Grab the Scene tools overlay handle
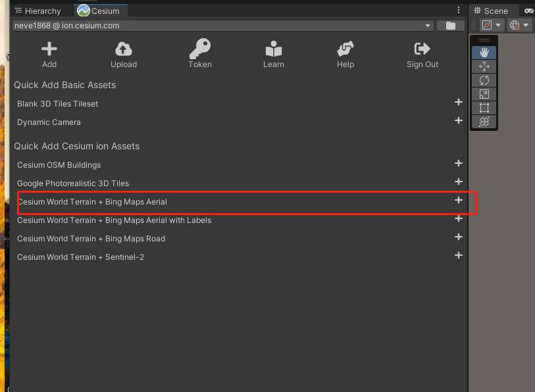Screen dimensions: 535x392 pyautogui.click(x=484, y=40)
